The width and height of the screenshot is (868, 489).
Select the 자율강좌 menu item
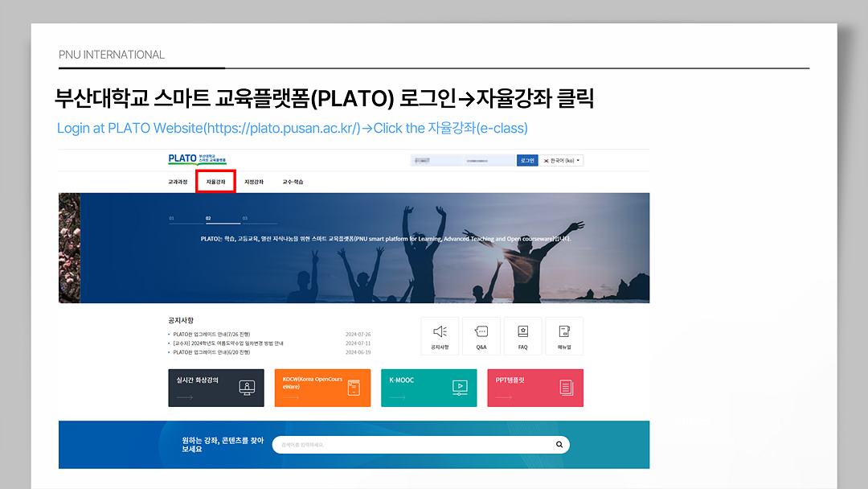215,182
